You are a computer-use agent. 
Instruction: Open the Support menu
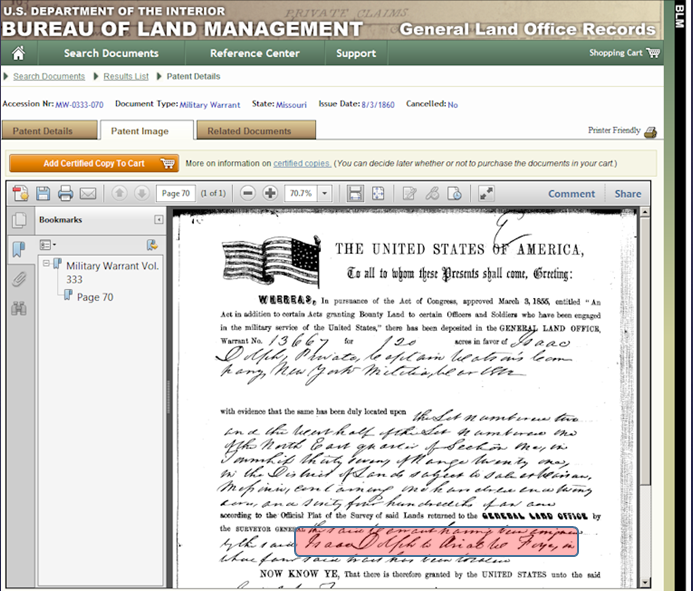coord(356,53)
